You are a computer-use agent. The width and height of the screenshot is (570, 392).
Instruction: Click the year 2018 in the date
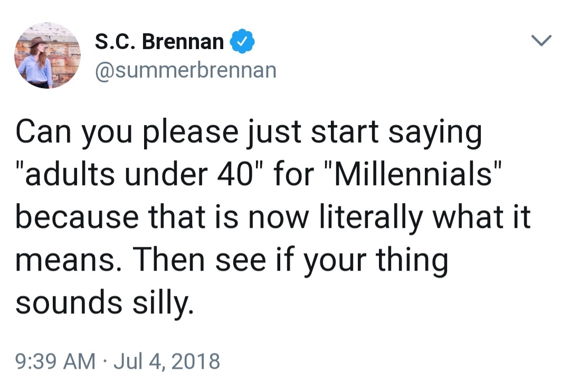click(196, 361)
